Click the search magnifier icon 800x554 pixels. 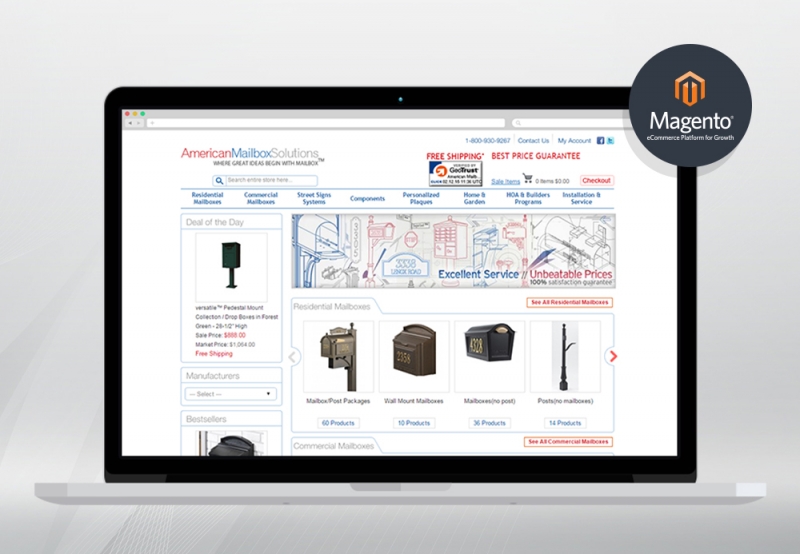point(219,181)
